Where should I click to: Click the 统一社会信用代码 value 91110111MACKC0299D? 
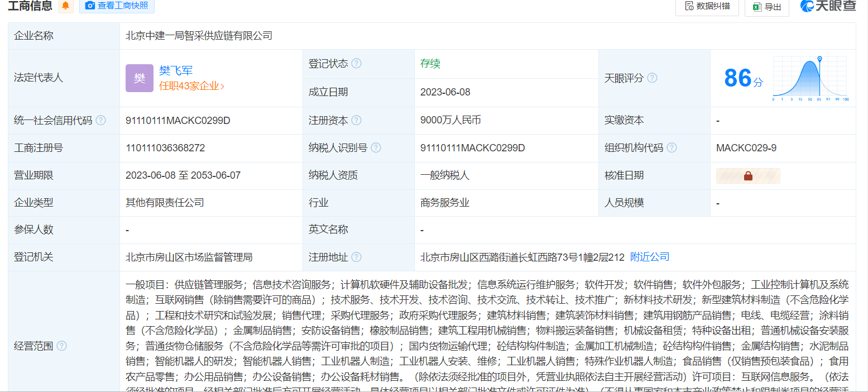pyautogui.click(x=178, y=120)
